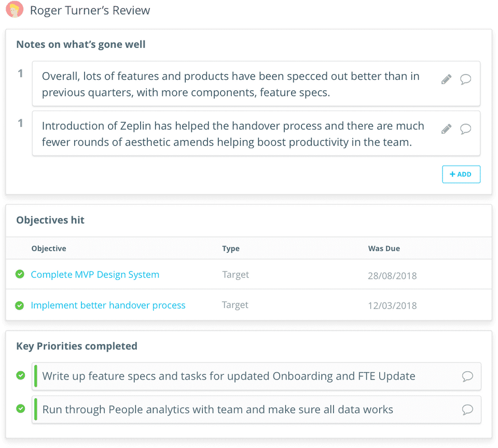Screen dimensions: 498x448
Task: Open Implement better handover process link
Action: 108,305
